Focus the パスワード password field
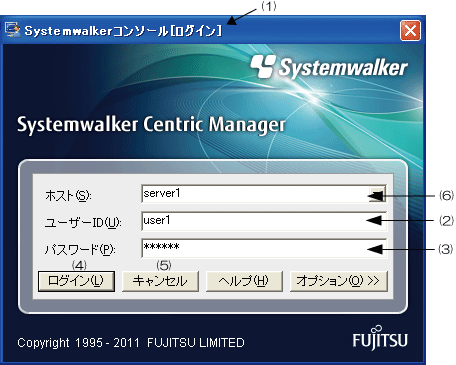 point(264,248)
